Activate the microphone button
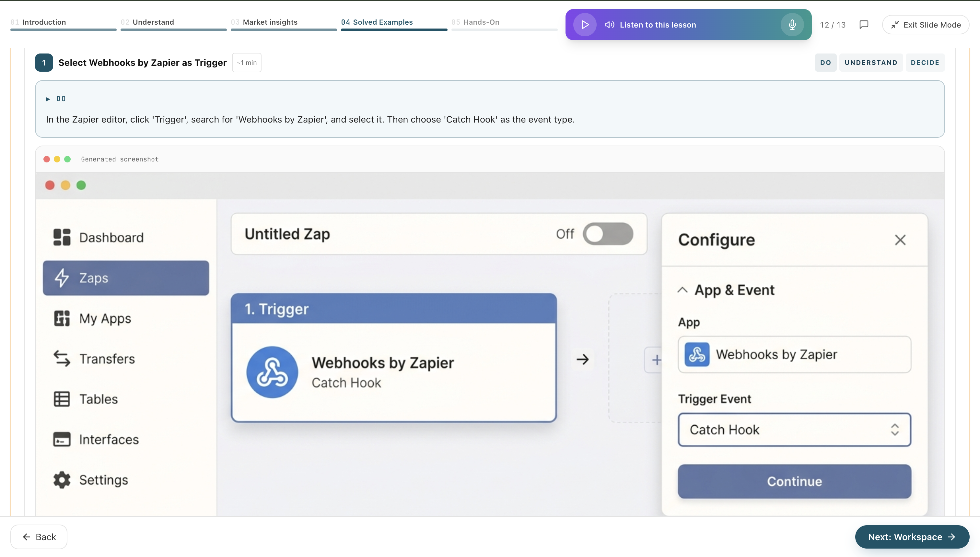The height and width of the screenshot is (557, 980). (x=792, y=25)
